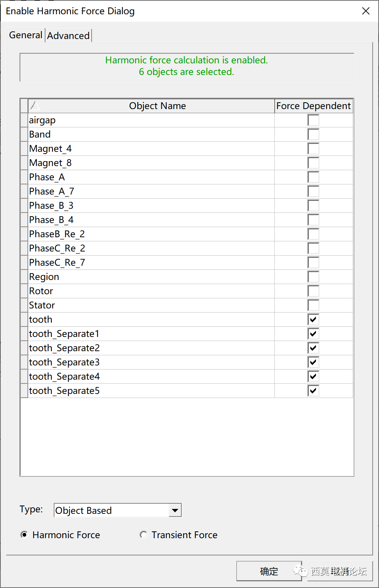The image size is (379, 588).
Task: Toggle Force Dependent for Rotor
Action: pos(313,291)
